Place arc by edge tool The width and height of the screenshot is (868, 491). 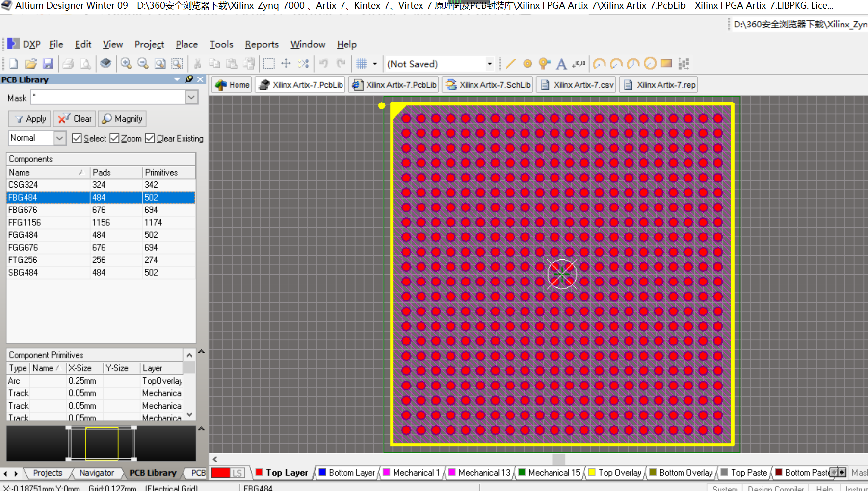point(616,64)
